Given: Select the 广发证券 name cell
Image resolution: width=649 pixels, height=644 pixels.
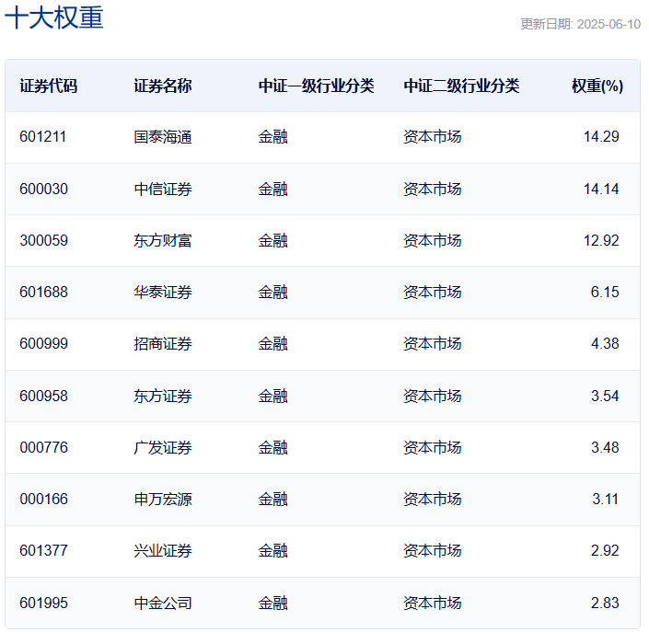Looking at the screenshot, I should click(x=163, y=447).
